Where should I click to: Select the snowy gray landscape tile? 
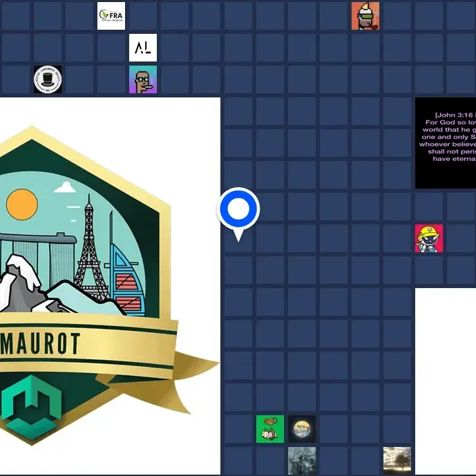[x=302, y=460]
